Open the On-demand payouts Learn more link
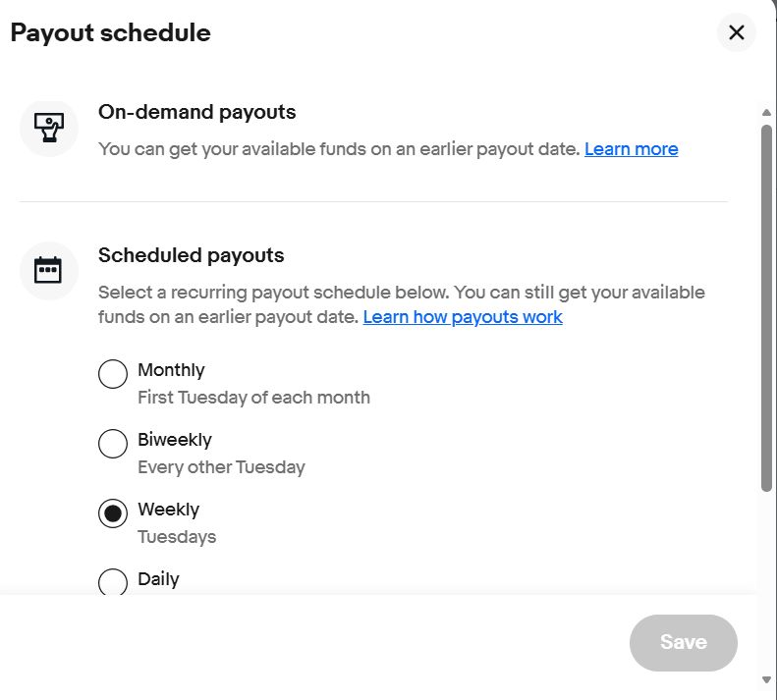Image resolution: width=777 pixels, height=700 pixels. [631, 149]
